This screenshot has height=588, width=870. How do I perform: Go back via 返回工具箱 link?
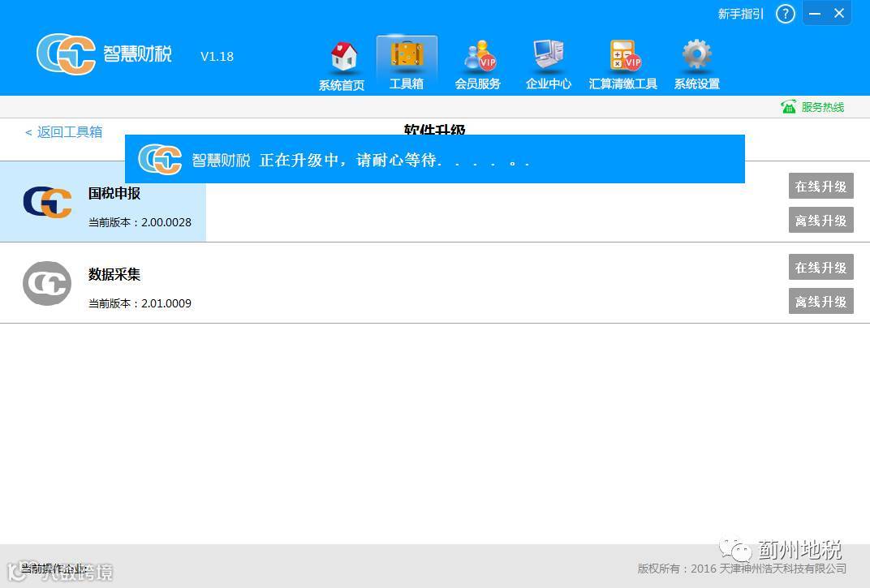pos(64,132)
